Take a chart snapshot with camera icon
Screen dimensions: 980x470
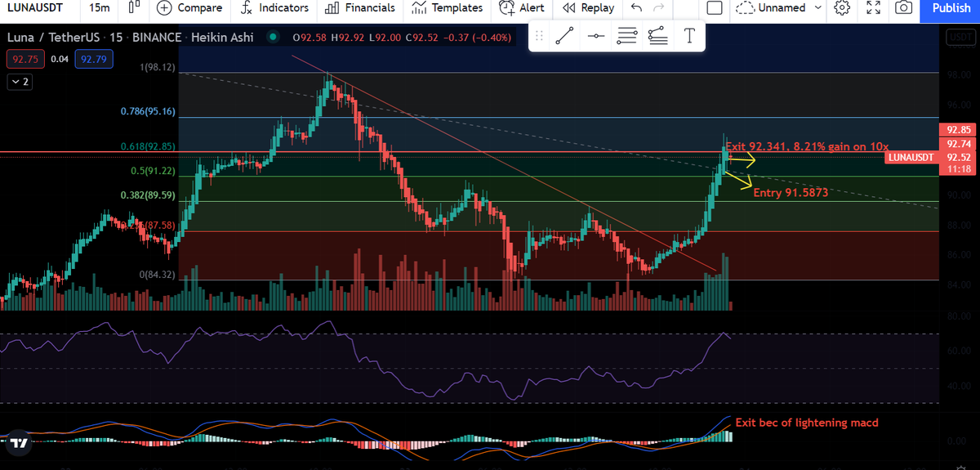pyautogui.click(x=903, y=7)
